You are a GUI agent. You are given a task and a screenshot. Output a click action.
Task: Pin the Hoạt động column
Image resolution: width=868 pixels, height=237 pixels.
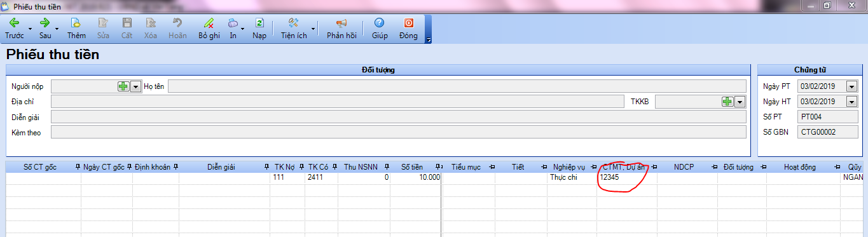coord(837,167)
